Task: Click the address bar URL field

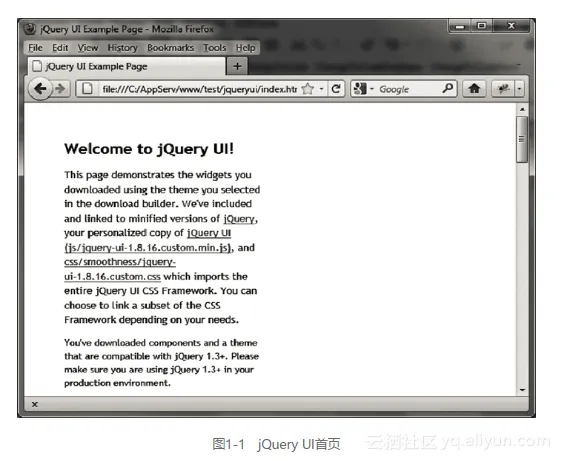Action: [199, 89]
